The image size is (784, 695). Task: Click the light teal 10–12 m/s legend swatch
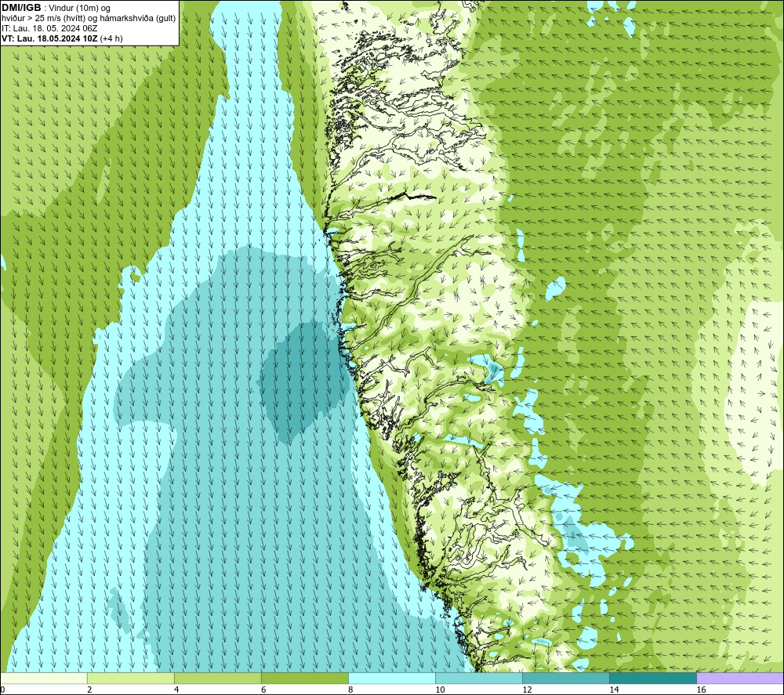[x=478, y=679]
